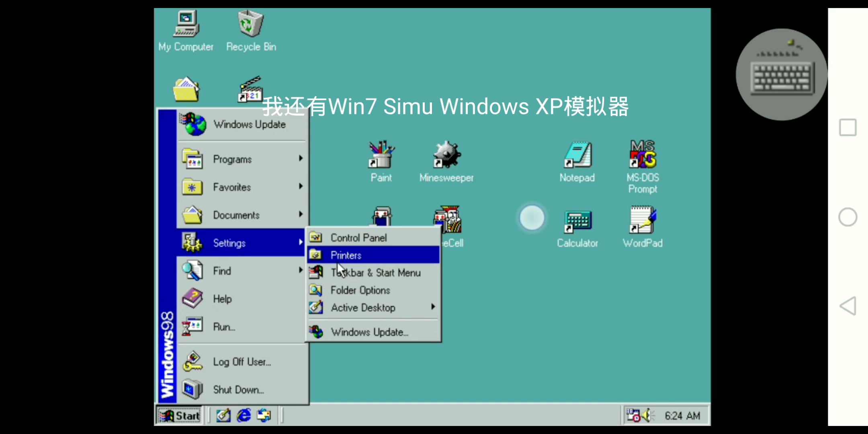
Task: Select Printers from the Settings submenu
Action: coord(346,255)
